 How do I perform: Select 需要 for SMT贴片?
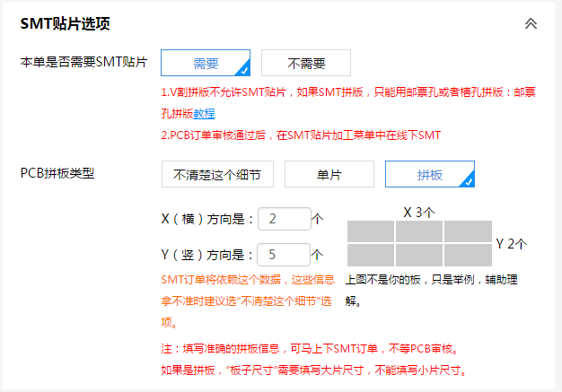tap(206, 64)
